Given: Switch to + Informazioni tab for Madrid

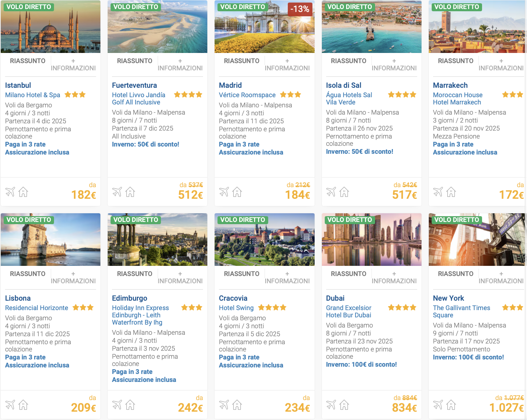Looking at the screenshot, I should [287, 65].
